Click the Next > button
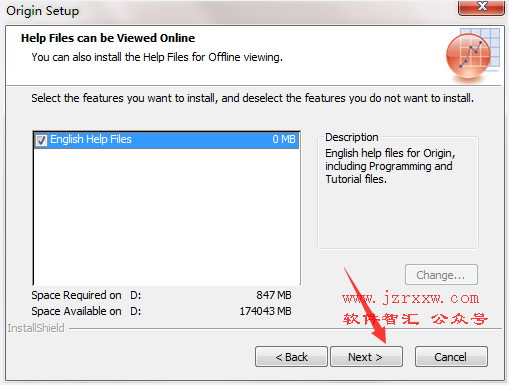 pyautogui.click(x=366, y=357)
